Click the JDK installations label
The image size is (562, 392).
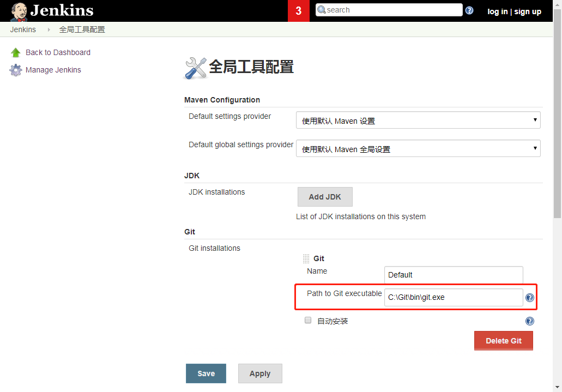point(217,192)
